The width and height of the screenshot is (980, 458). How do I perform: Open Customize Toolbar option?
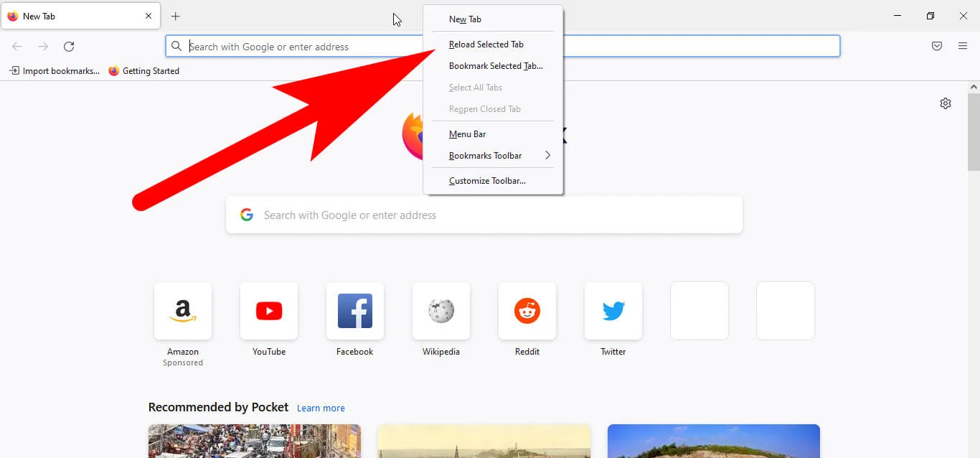pyautogui.click(x=493, y=181)
